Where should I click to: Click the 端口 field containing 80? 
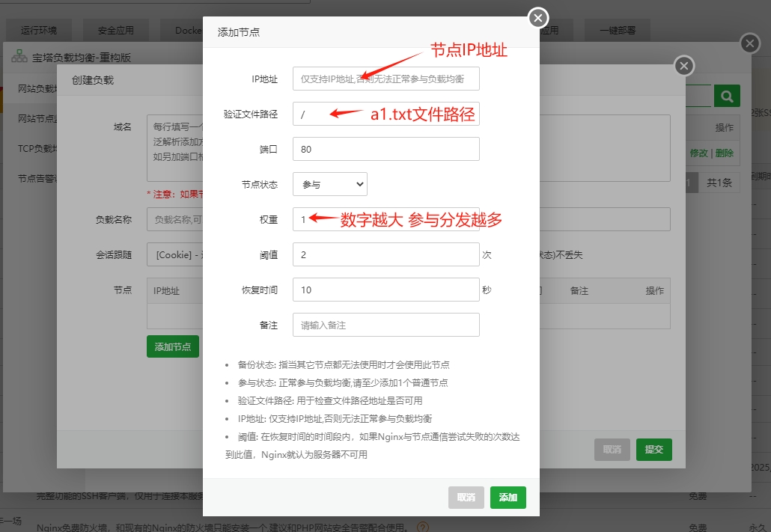pos(386,149)
